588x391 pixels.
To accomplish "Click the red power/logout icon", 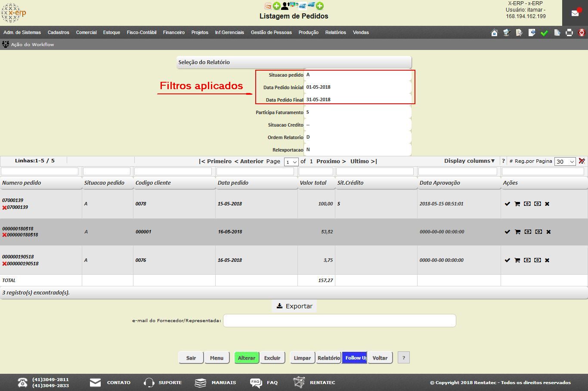I will [x=582, y=33].
